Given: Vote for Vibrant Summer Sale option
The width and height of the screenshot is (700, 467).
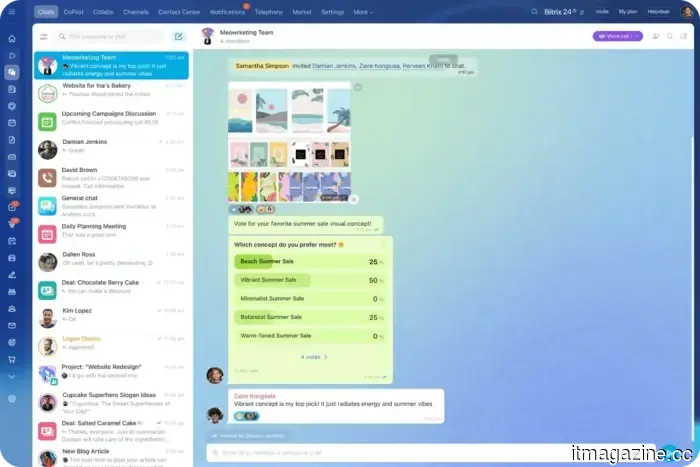Looking at the screenshot, I should 309,280.
